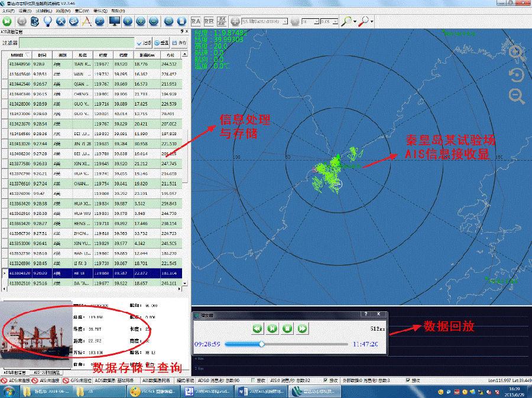Rewind the data playback

pyautogui.click(x=258, y=328)
